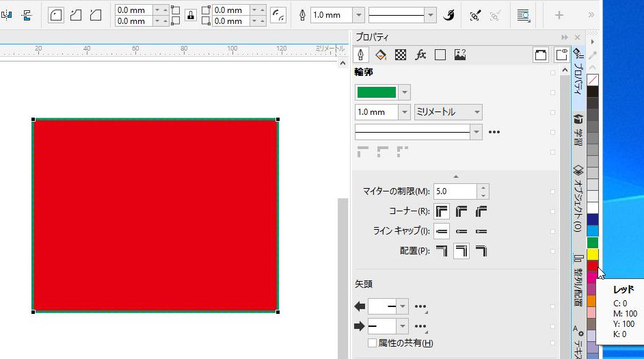Pick the yellow palette swatch
Screen dimensions: 644x359
[593, 254]
